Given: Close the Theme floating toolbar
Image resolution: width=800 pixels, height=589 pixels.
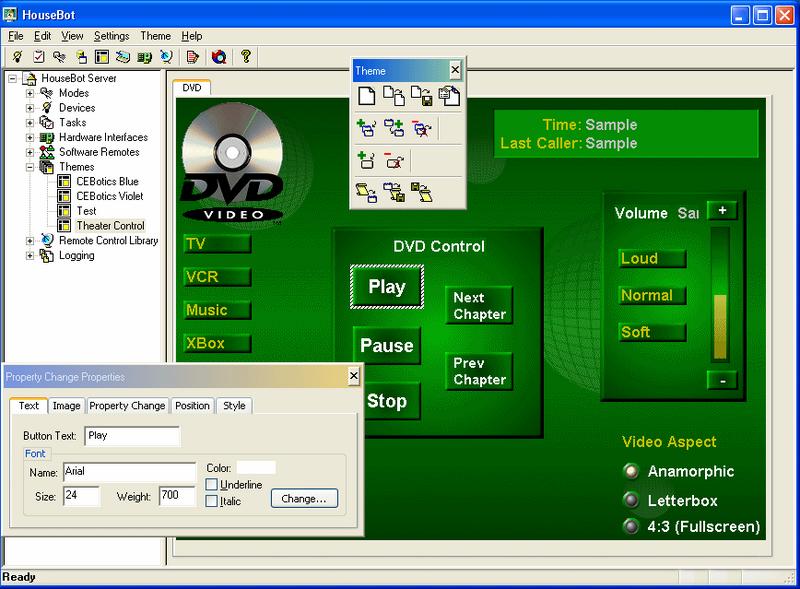Looking at the screenshot, I should tap(455, 70).
